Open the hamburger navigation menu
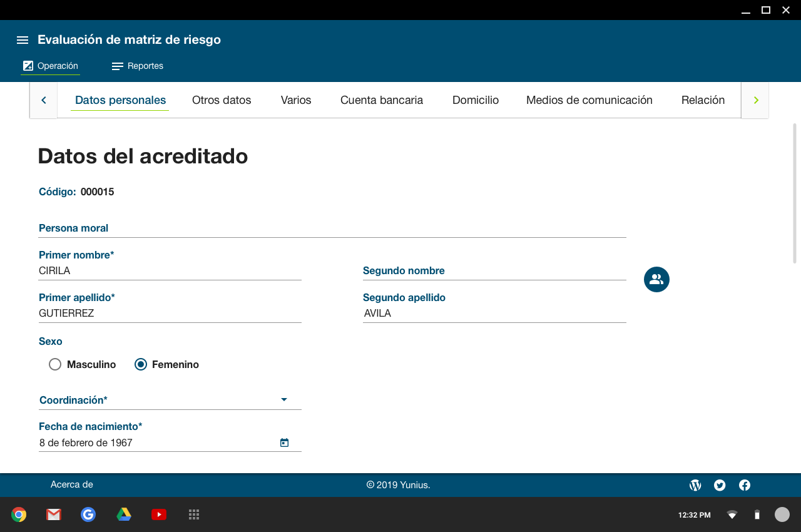Image resolution: width=801 pixels, height=532 pixels. point(23,40)
